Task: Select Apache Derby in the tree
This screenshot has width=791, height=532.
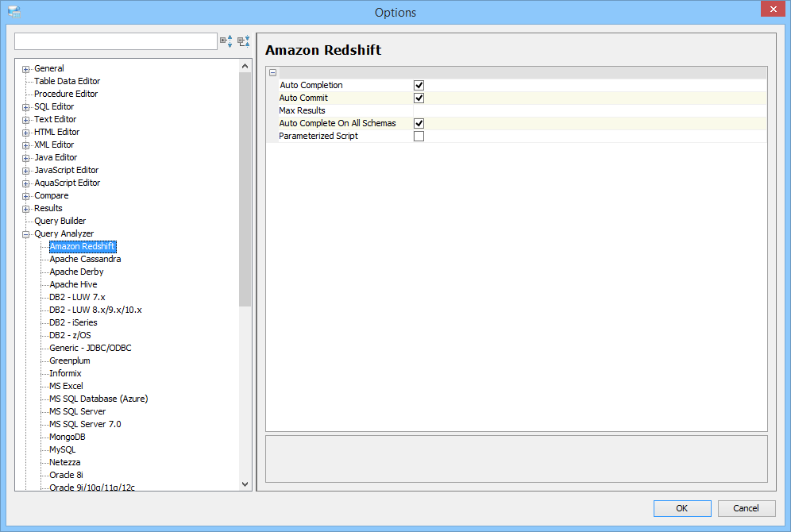Action: 77,272
